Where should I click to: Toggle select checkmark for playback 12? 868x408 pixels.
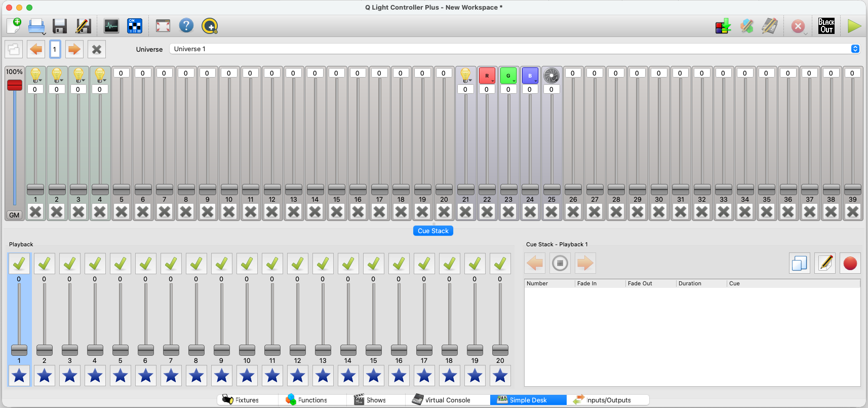297,264
